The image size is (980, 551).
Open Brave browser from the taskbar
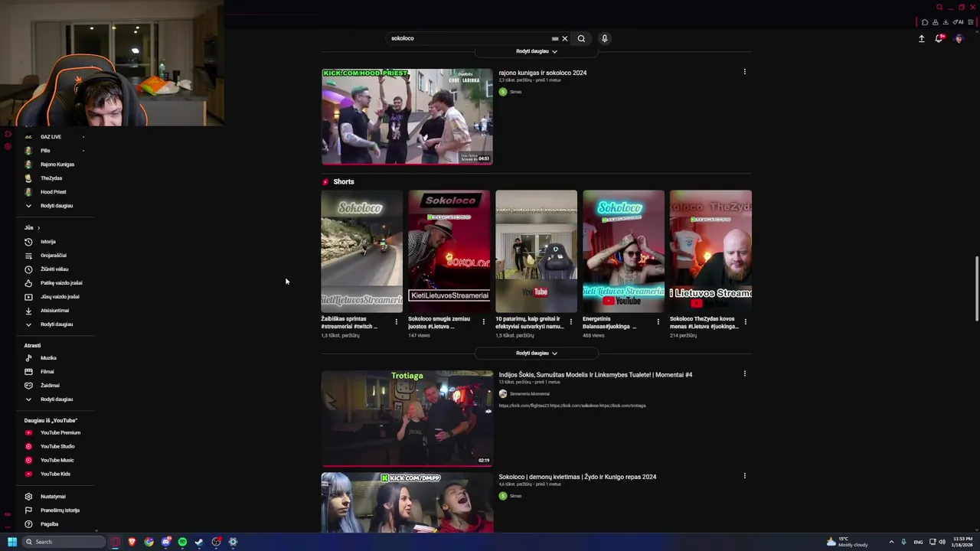(x=132, y=542)
